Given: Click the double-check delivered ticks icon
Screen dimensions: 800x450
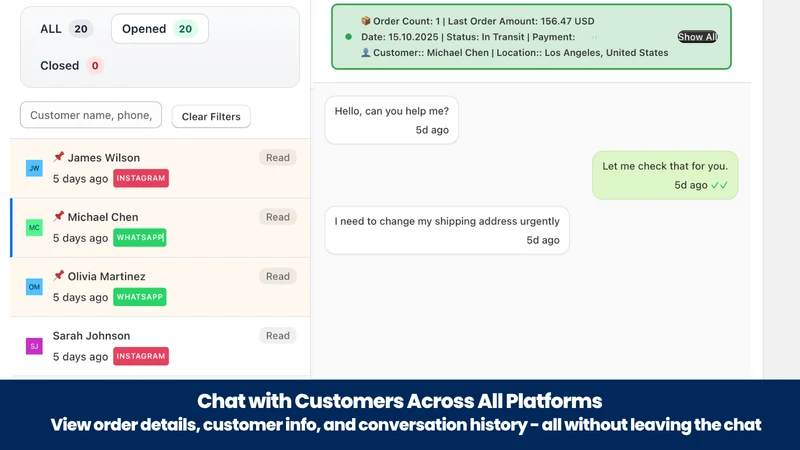Looking at the screenshot, I should (719, 185).
